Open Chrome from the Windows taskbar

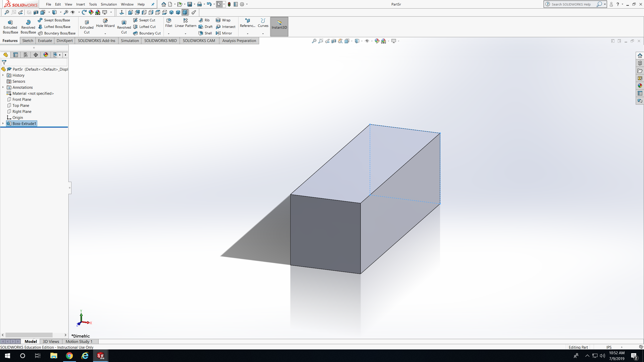click(x=69, y=355)
